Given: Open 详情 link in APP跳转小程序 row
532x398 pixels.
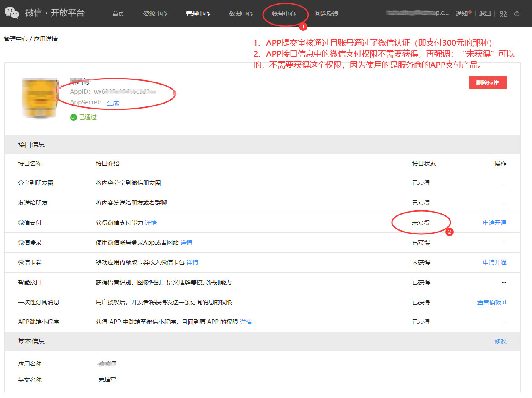Looking at the screenshot, I should point(246,322).
